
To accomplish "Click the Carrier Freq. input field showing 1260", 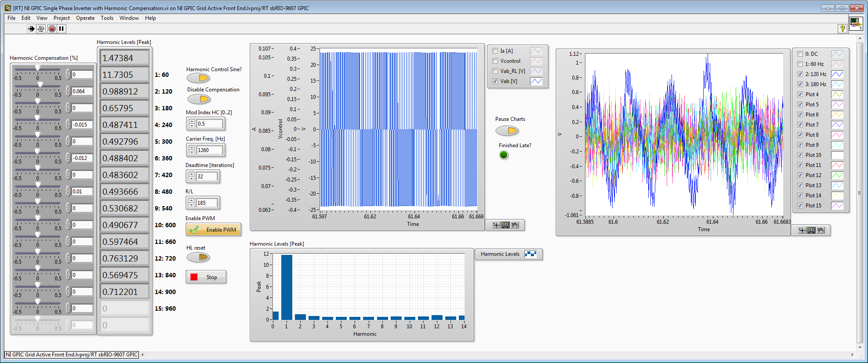I will [x=209, y=150].
